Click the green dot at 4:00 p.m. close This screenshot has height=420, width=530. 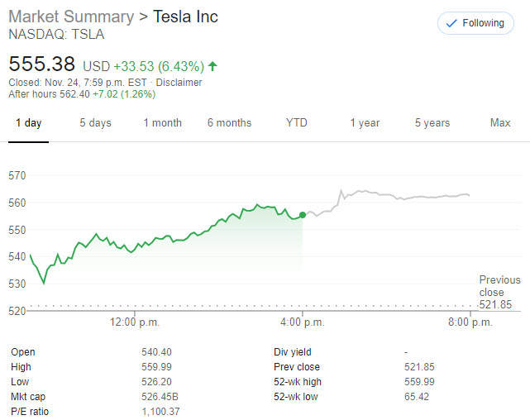tap(303, 215)
